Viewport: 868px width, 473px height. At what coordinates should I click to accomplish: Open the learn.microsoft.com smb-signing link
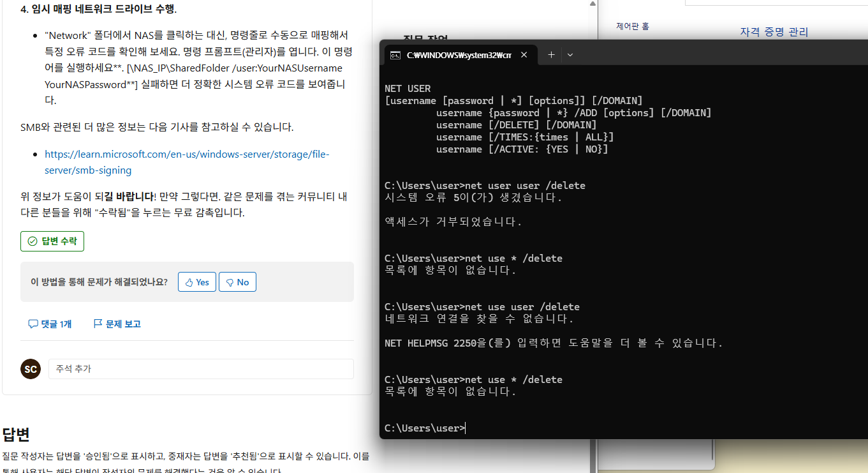[x=187, y=162]
